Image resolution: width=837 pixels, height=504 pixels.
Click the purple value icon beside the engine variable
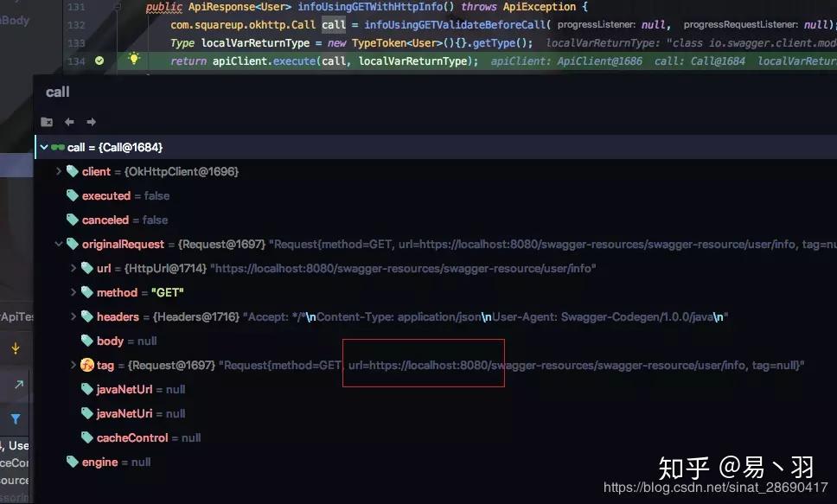[74, 462]
